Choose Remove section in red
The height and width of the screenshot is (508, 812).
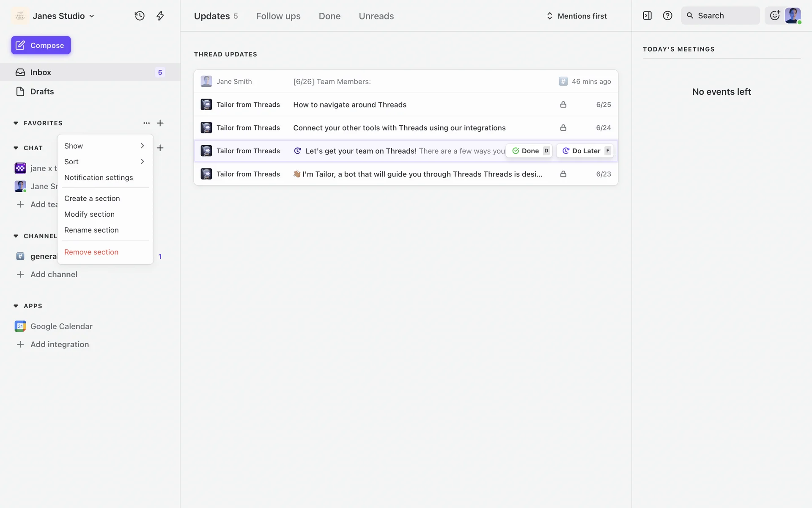91,252
